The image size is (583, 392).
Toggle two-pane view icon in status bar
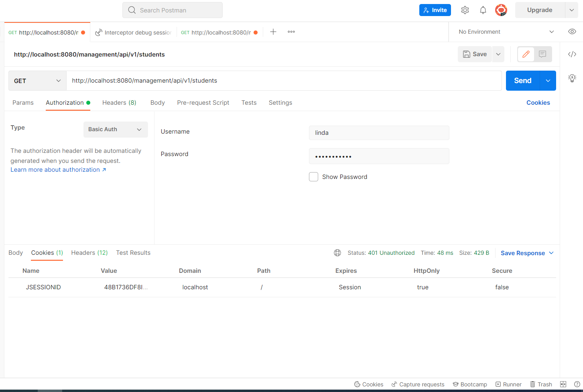pyautogui.click(x=563, y=384)
